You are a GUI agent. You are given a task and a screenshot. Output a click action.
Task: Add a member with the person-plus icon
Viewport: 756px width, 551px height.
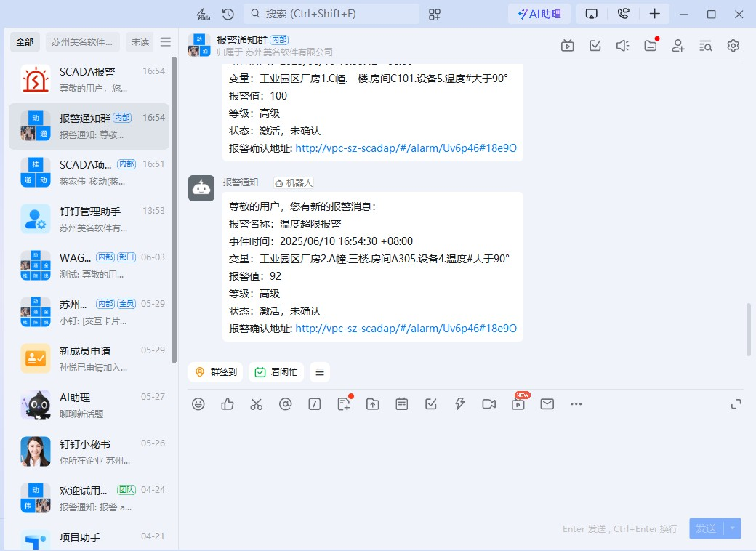(678, 46)
